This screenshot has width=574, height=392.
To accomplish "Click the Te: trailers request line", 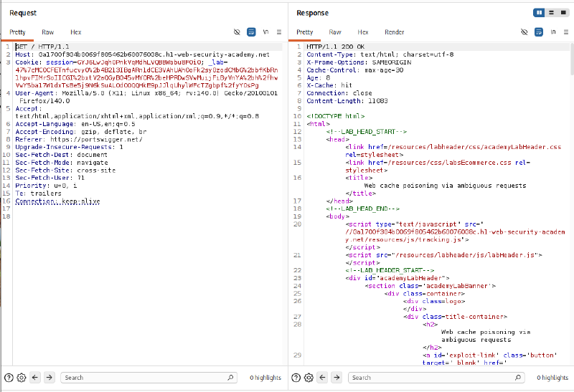I will click(x=38, y=193).
